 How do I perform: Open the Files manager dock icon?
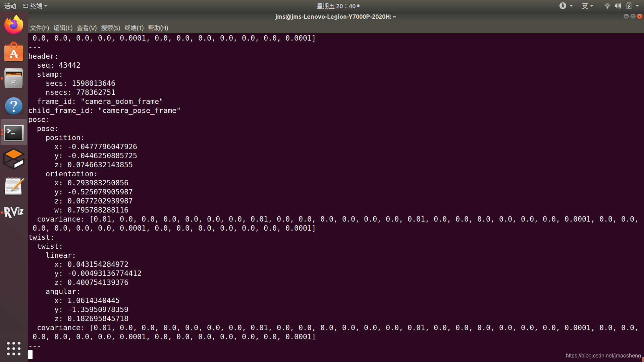click(x=14, y=79)
